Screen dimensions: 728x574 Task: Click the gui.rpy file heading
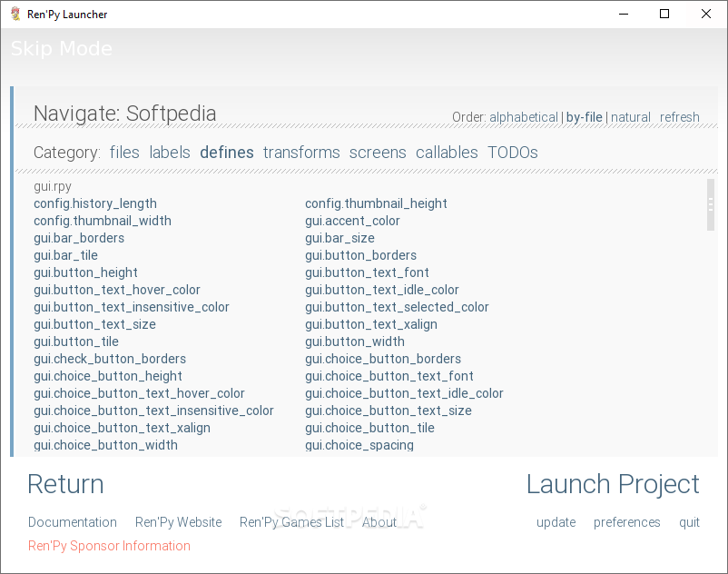(x=53, y=187)
